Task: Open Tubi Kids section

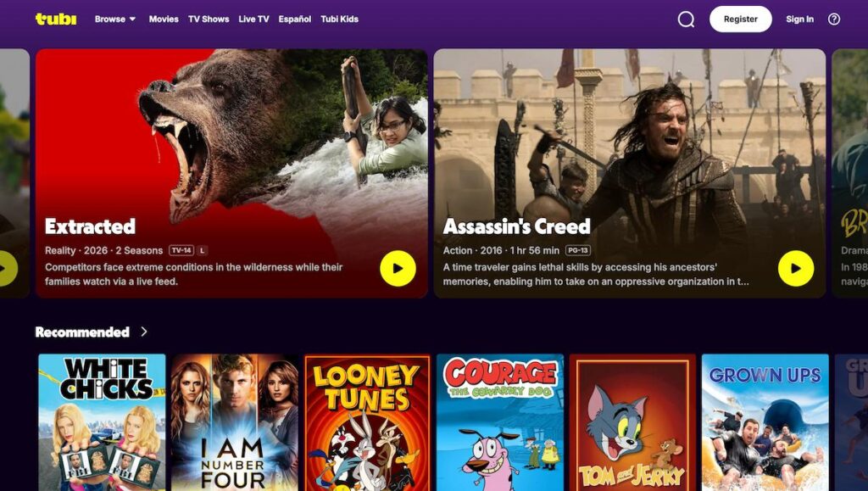Action: tap(339, 19)
